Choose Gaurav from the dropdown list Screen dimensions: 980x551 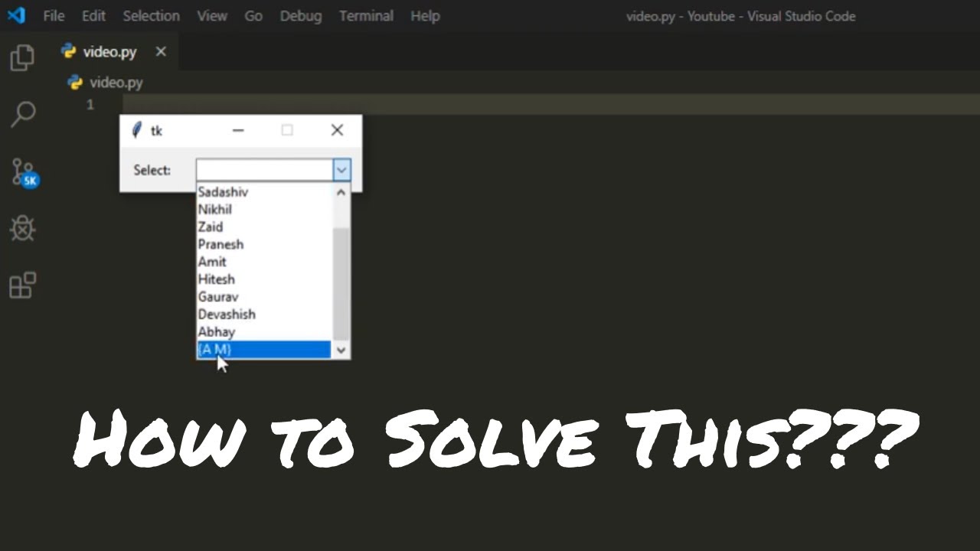(263, 297)
